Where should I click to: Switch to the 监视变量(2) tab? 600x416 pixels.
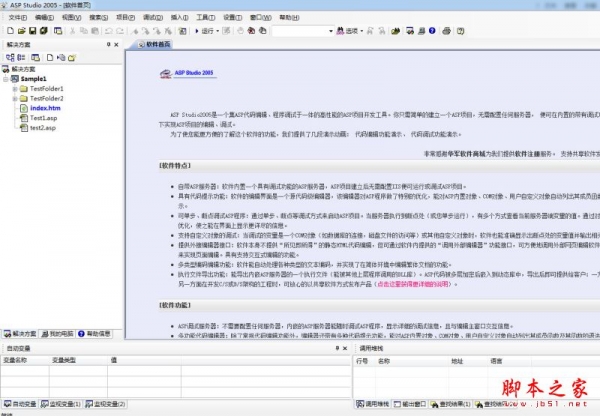[105, 404]
